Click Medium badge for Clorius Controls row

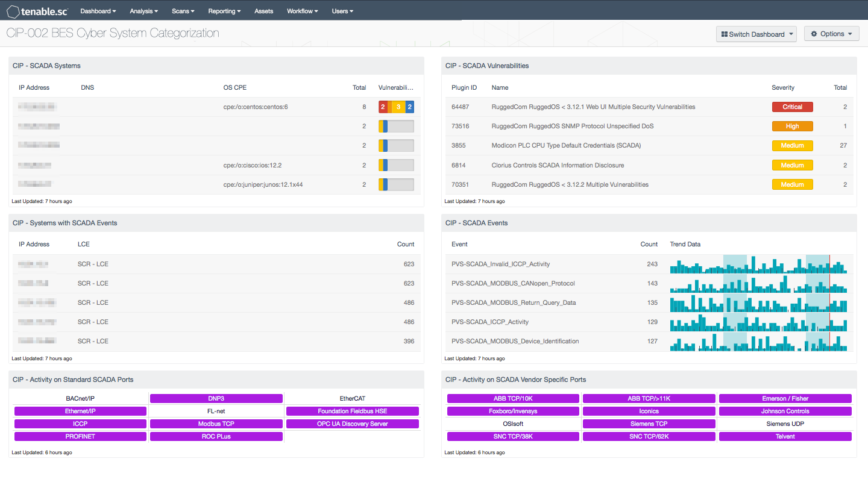point(792,165)
